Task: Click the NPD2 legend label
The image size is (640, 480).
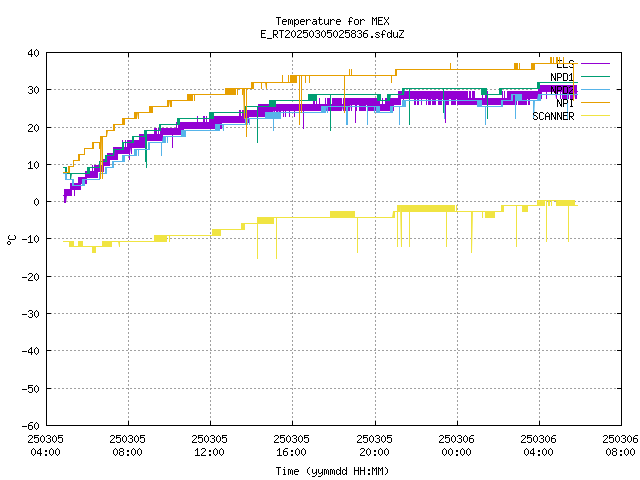Action: click(x=562, y=90)
